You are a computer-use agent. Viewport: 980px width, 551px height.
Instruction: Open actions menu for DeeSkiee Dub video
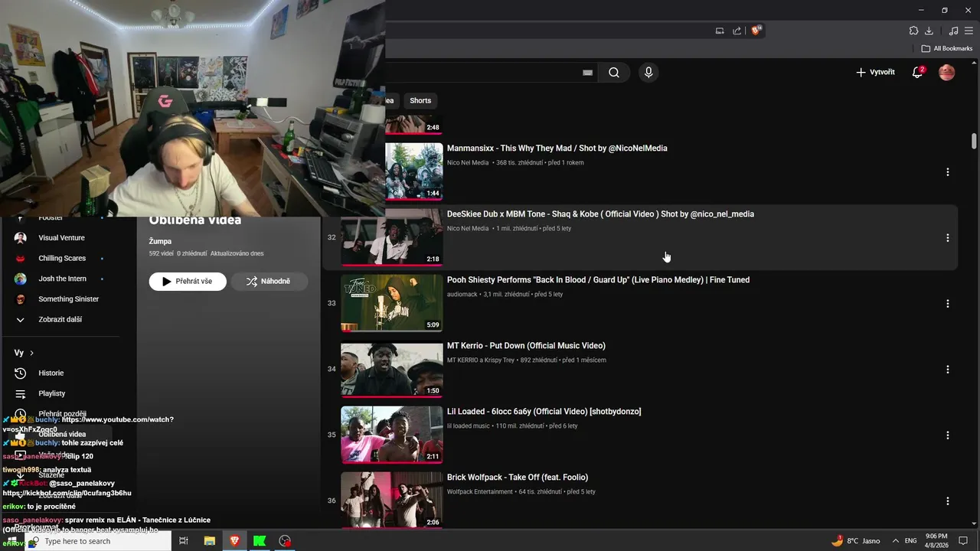948,238
